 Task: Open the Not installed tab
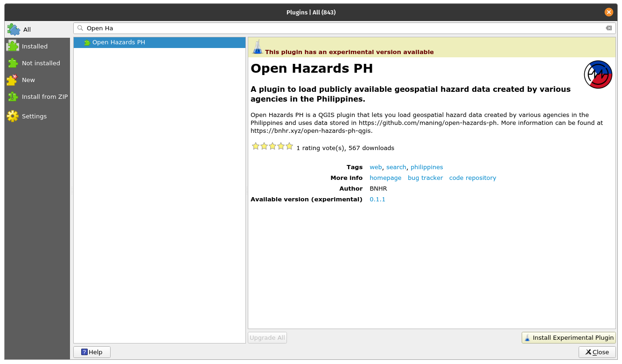tap(41, 63)
